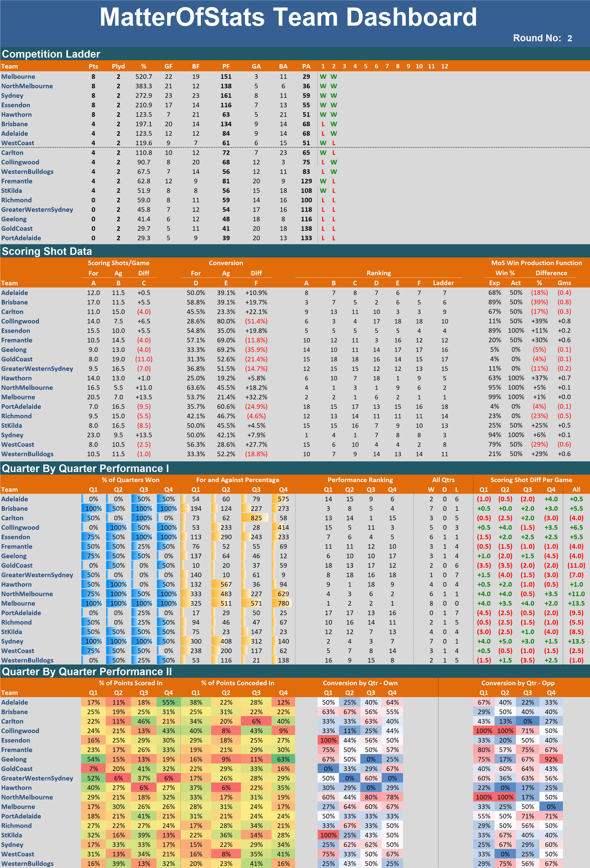Select the Conversion by Qtr - Own header
Screen dimensions: 590x868
[x=360, y=683]
